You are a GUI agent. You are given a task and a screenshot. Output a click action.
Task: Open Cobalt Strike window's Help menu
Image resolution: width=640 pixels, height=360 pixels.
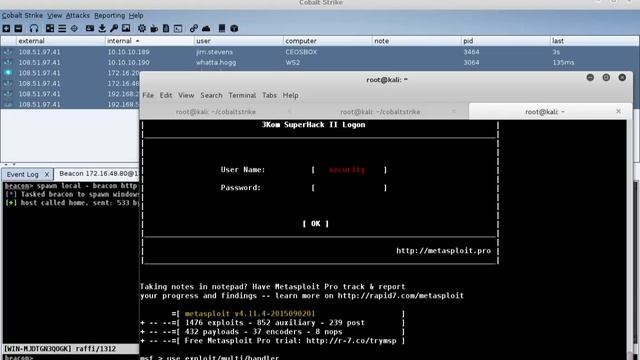[x=136, y=16]
